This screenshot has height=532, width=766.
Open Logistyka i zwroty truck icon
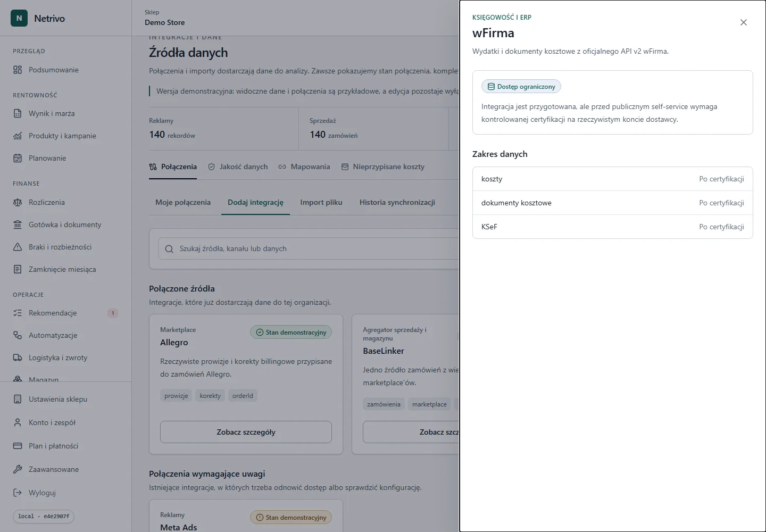tap(18, 358)
